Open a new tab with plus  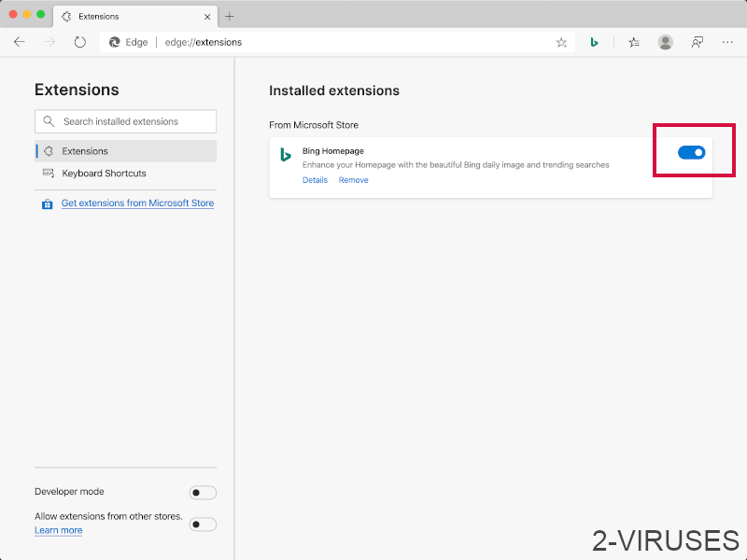click(x=229, y=17)
